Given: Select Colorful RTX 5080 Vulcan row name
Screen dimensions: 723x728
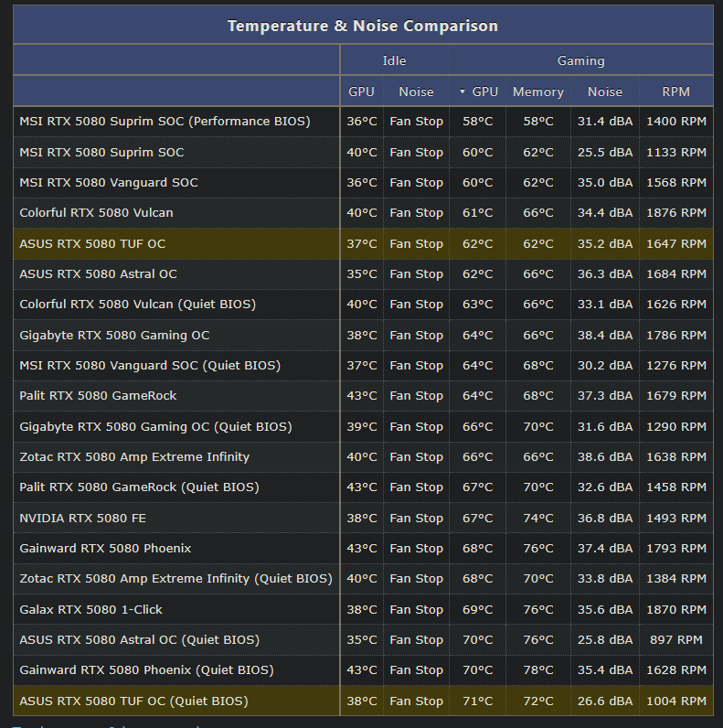Looking at the screenshot, I should tap(96, 213).
